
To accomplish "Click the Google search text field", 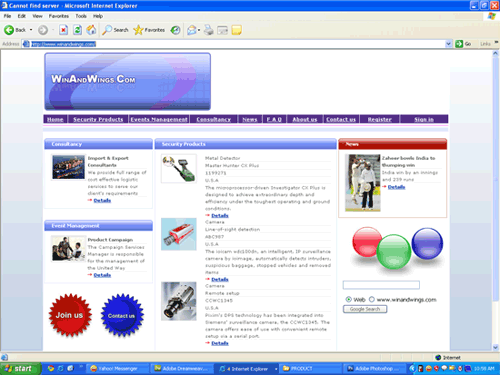I will click(381, 285).
